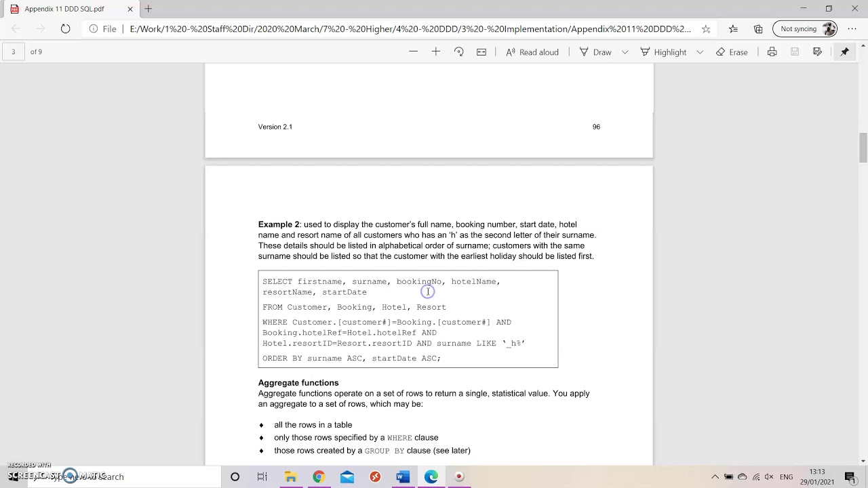
Task: Switch to Microsoft Word on taskbar
Action: click(x=403, y=477)
